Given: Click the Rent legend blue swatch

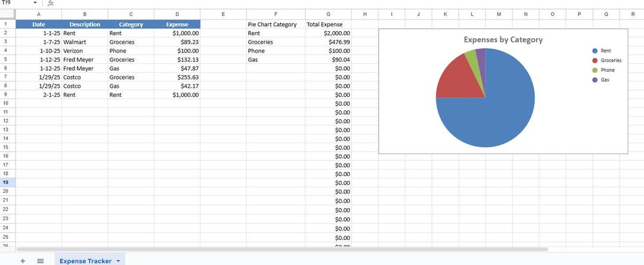Looking at the screenshot, I should point(595,51).
